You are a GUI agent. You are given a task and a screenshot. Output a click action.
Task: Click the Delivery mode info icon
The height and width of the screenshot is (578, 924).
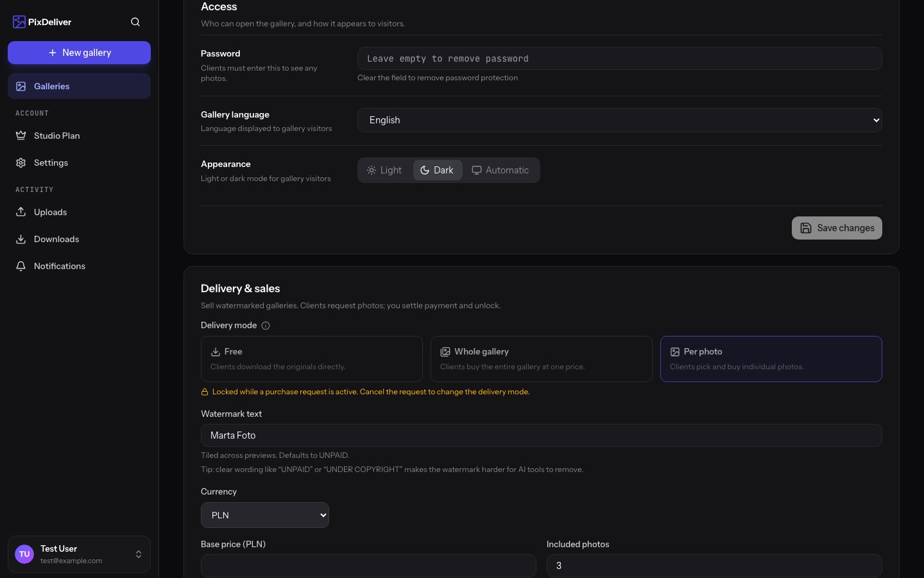266,326
